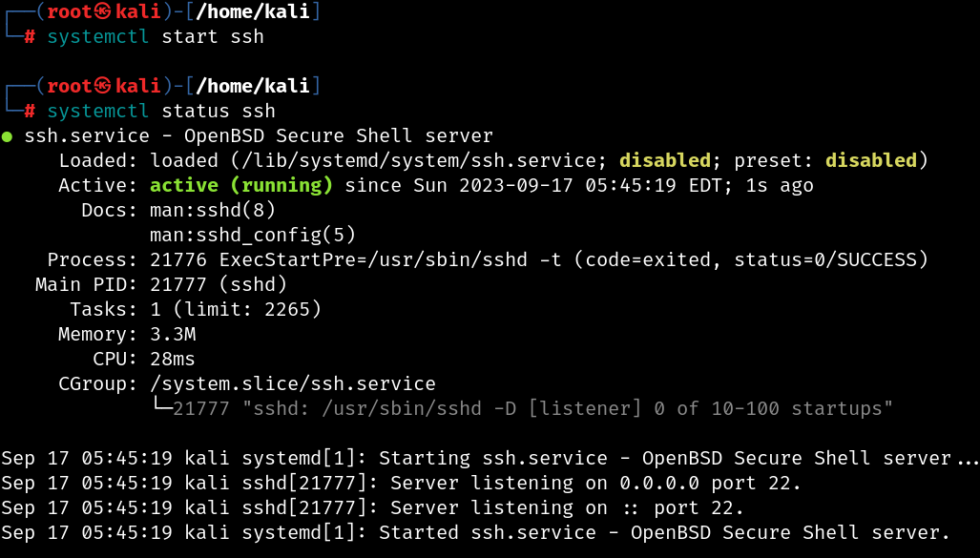Screen dimensions: 980x558
Task: Click the 'systemctl status ssh' command text
Action: tap(161, 112)
